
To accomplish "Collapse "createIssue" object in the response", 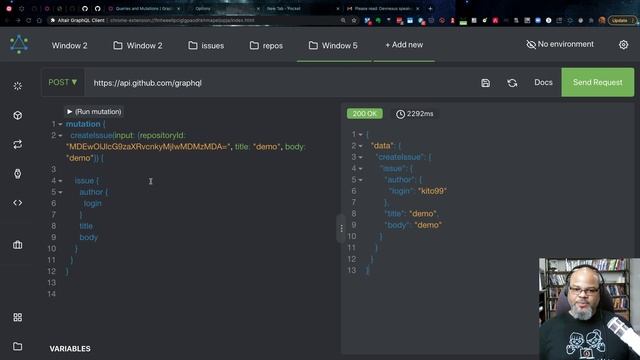I will click(x=360, y=157).
